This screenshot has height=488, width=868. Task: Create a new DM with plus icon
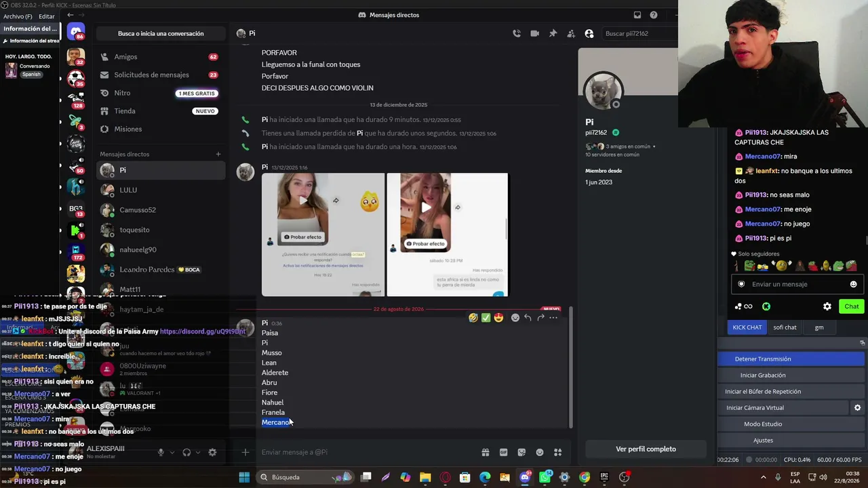tap(218, 154)
